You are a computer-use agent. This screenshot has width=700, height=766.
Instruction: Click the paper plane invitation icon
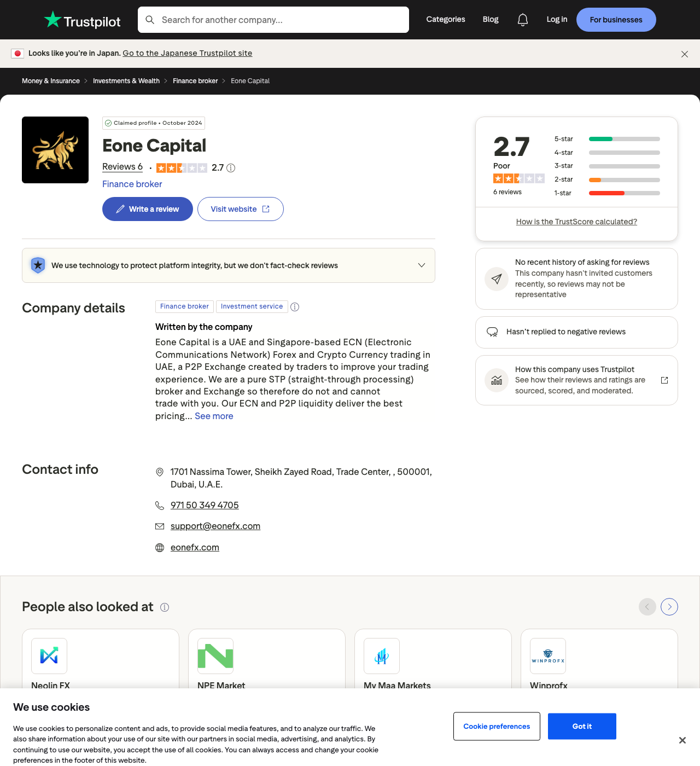click(497, 279)
